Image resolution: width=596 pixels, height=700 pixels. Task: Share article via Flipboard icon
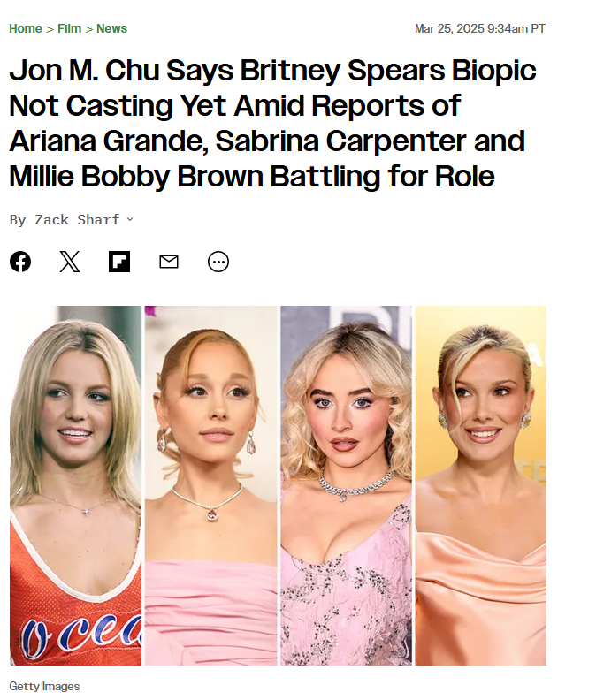(x=119, y=262)
